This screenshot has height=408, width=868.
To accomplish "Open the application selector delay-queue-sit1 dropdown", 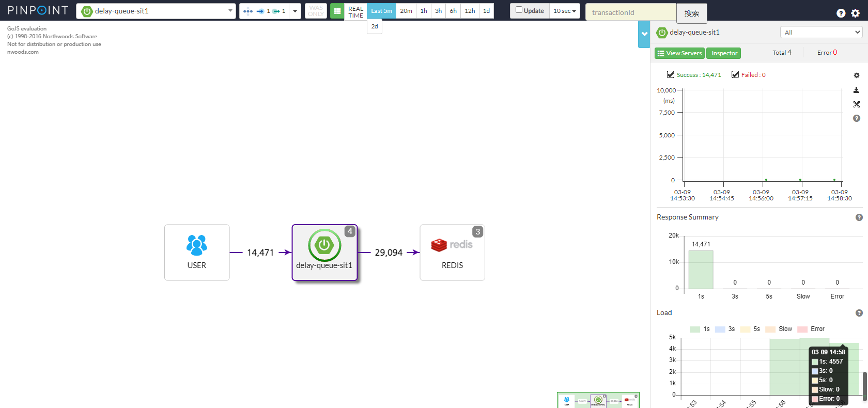I will 156,11.
